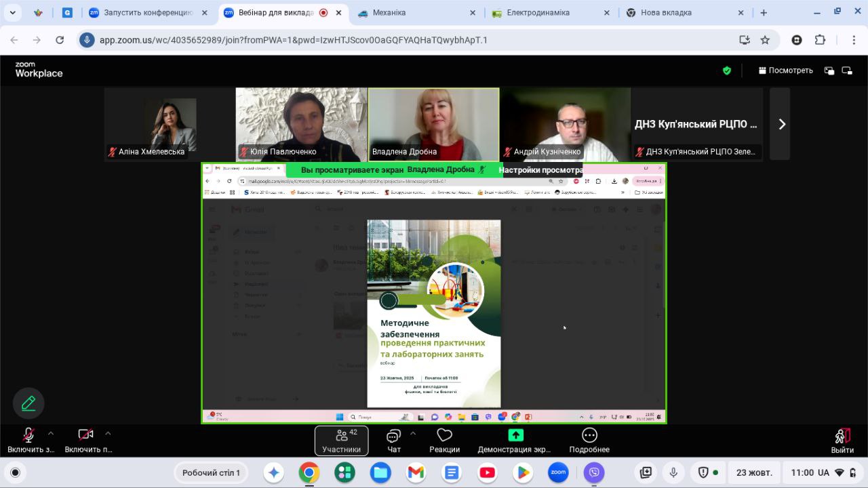Screen dimensions: 868x488
Task: Open the More options ellipsis button
Action: tap(589, 441)
